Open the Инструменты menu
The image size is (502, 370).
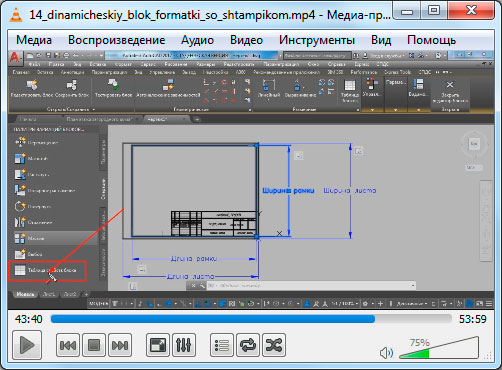click(317, 40)
